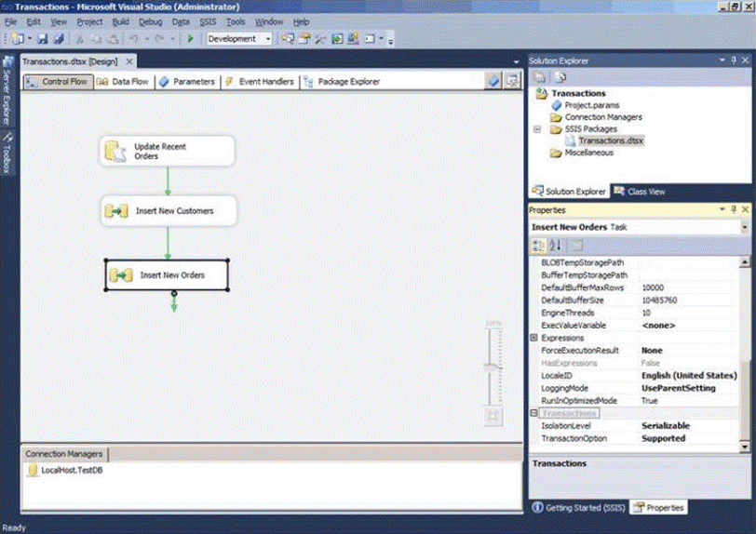Pin the Solution Explorer panel
The image size is (756, 534).
tap(734, 60)
